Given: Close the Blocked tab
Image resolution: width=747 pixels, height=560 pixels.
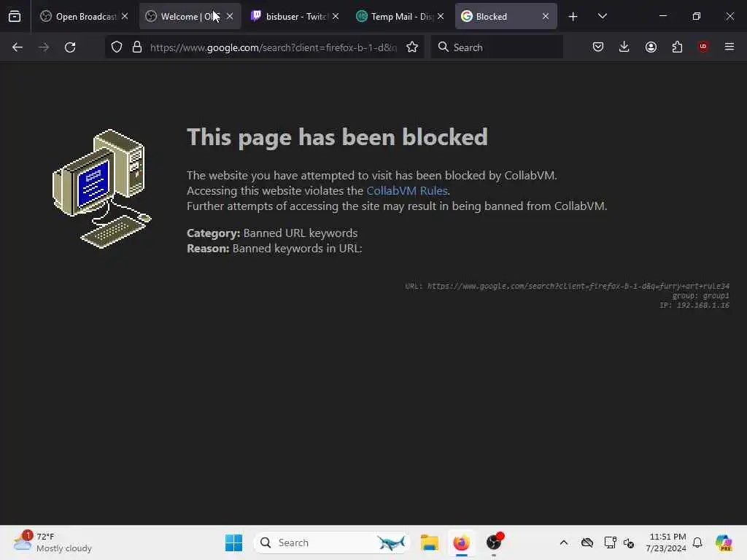Looking at the screenshot, I should [546, 17].
